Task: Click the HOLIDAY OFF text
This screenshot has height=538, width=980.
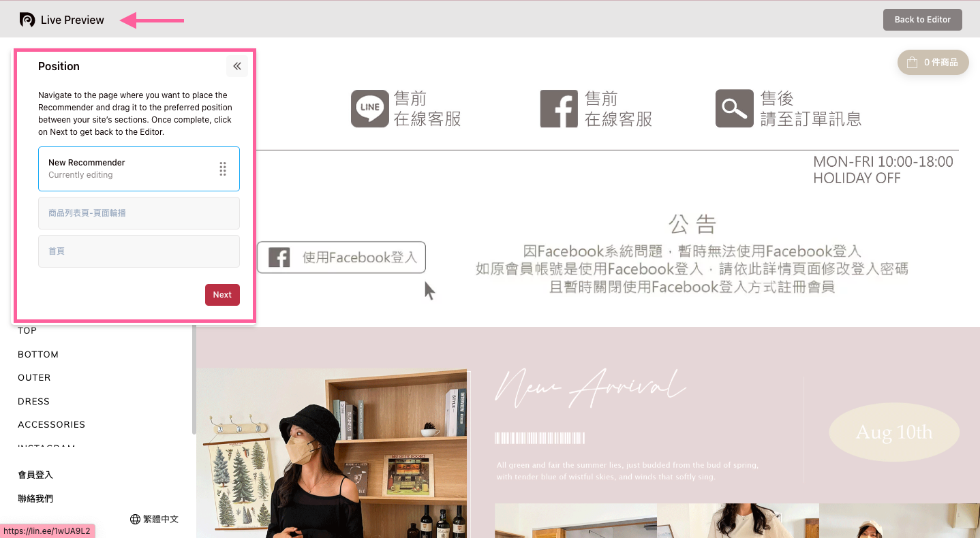Action: click(x=857, y=178)
